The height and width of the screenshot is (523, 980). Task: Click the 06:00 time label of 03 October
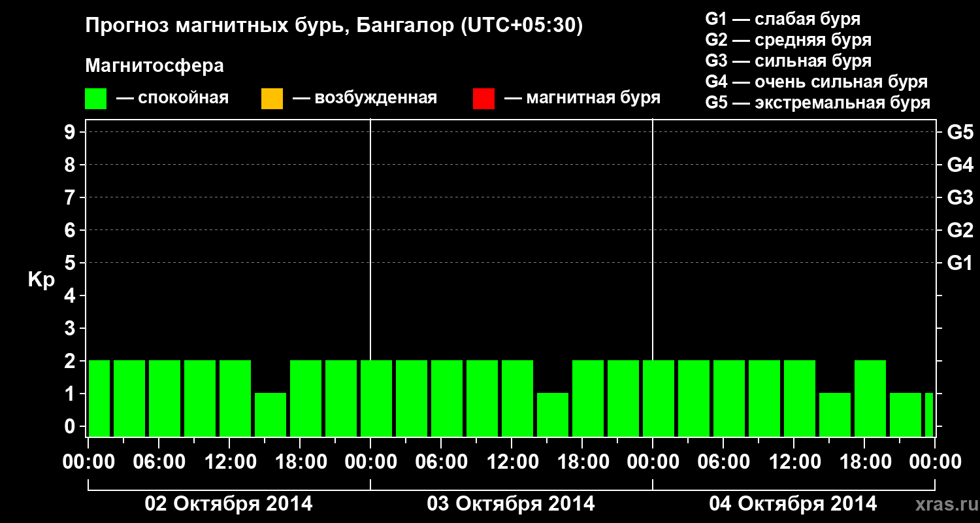point(441,462)
